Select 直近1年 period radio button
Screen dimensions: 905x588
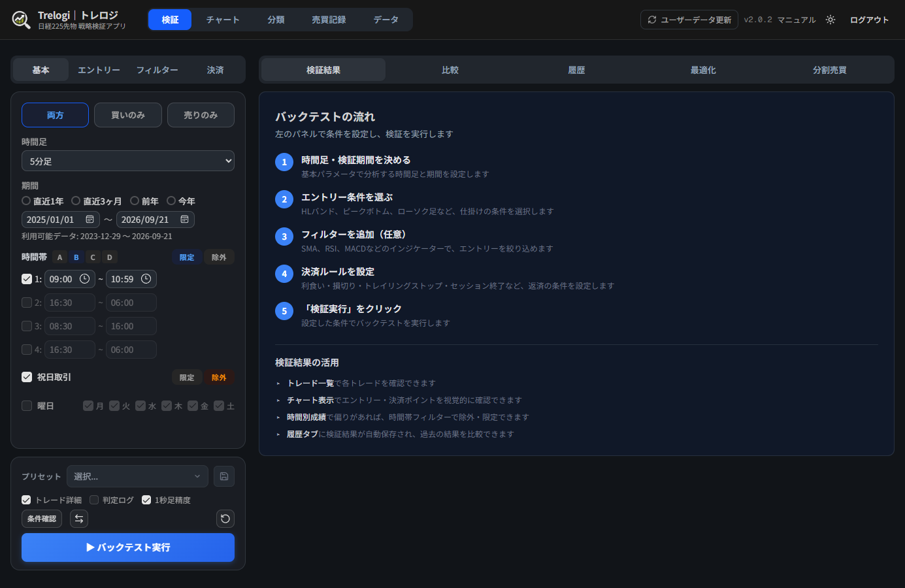(26, 201)
